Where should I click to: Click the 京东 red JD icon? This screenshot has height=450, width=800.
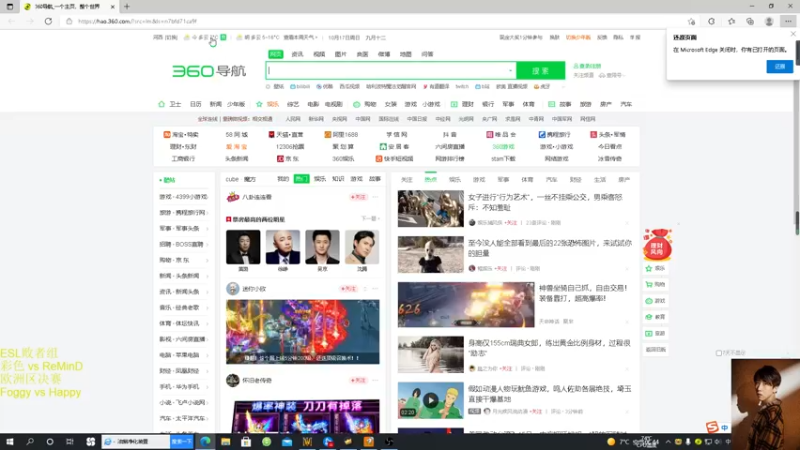click(280, 159)
